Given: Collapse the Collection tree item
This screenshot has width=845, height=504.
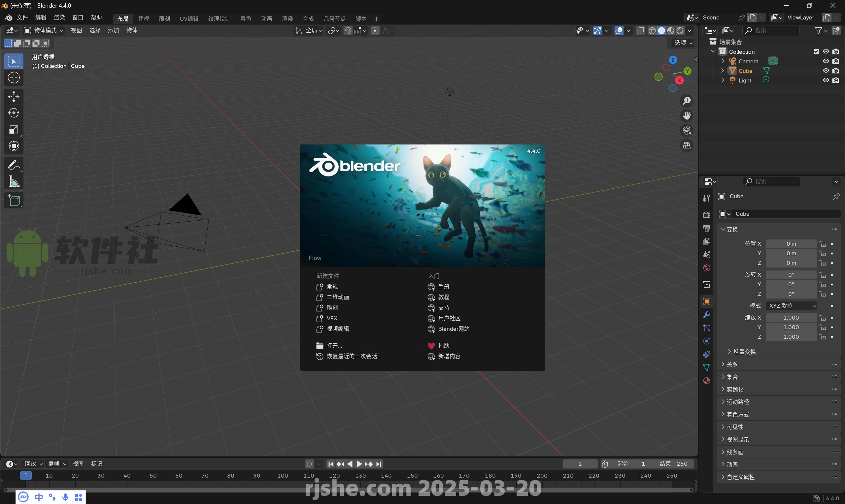Looking at the screenshot, I should pyautogui.click(x=713, y=51).
